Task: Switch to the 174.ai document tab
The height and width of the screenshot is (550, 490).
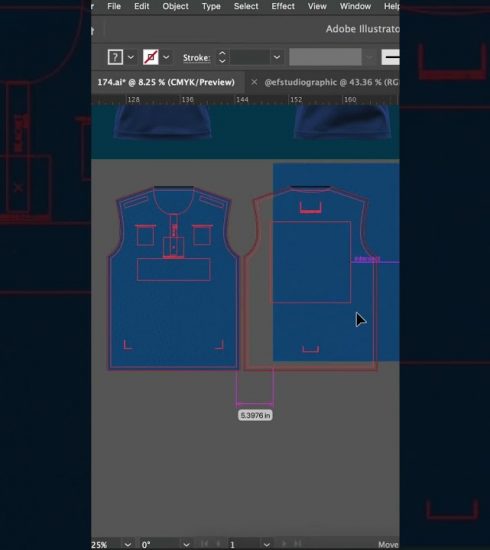Action: [x=166, y=82]
